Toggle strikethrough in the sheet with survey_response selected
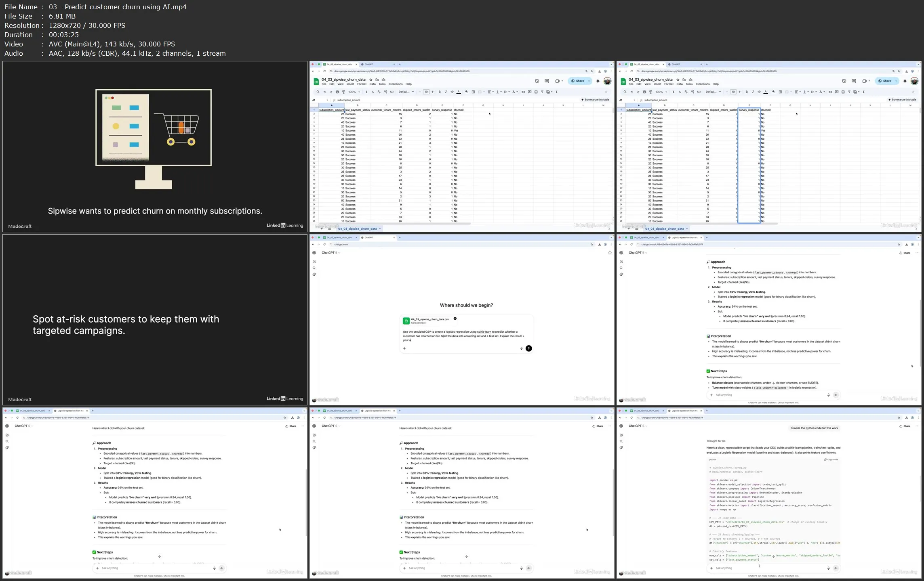The width and height of the screenshot is (924, 581). (759, 92)
